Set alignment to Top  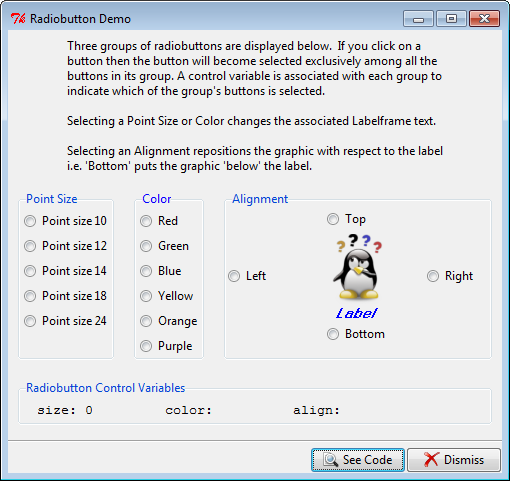(x=346, y=219)
